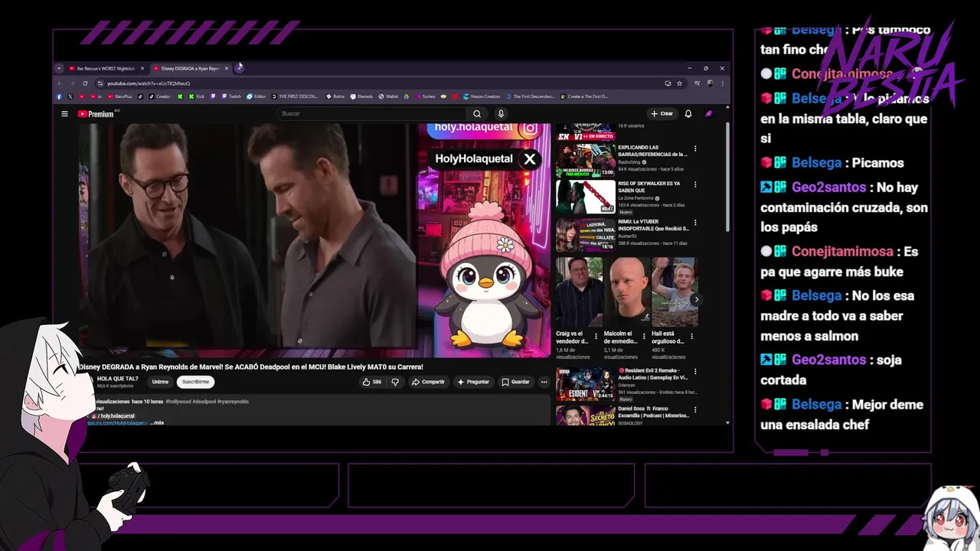The width and height of the screenshot is (980, 551).
Task: Start voice search with microphone icon
Action: 501,114
